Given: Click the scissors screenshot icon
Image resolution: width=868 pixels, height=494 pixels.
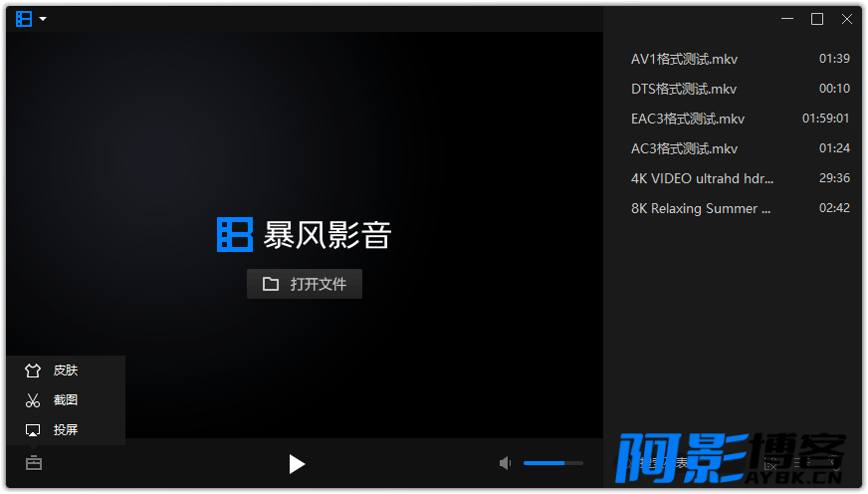Looking at the screenshot, I should pyautogui.click(x=33, y=400).
